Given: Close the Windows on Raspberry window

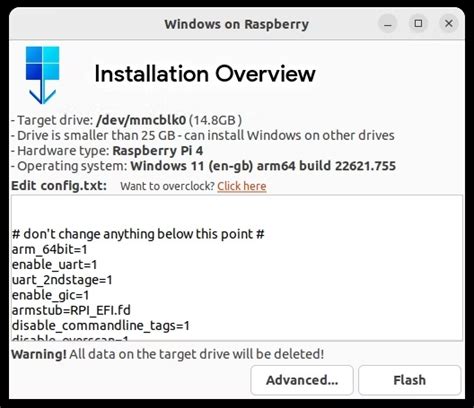Looking at the screenshot, I should (x=449, y=24).
